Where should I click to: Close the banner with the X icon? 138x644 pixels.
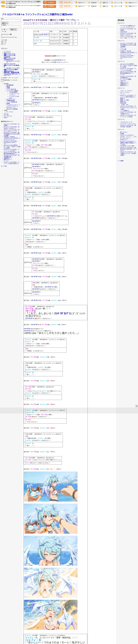tap(136, 406)
